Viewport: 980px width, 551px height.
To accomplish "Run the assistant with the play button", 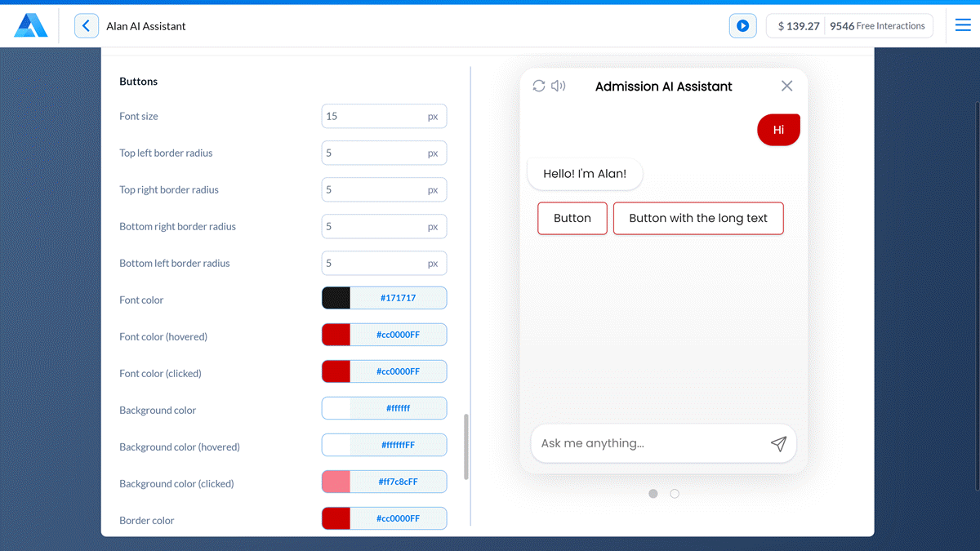I will (742, 25).
